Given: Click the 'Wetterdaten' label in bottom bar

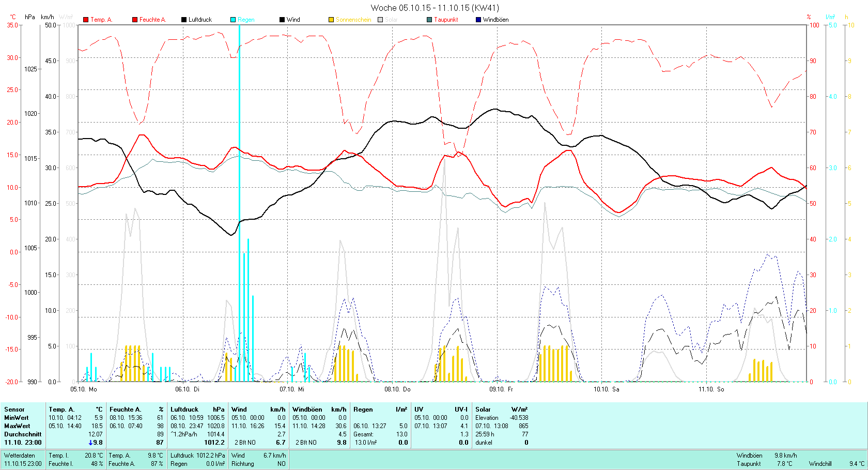Looking at the screenshot, I should [20, 455].
